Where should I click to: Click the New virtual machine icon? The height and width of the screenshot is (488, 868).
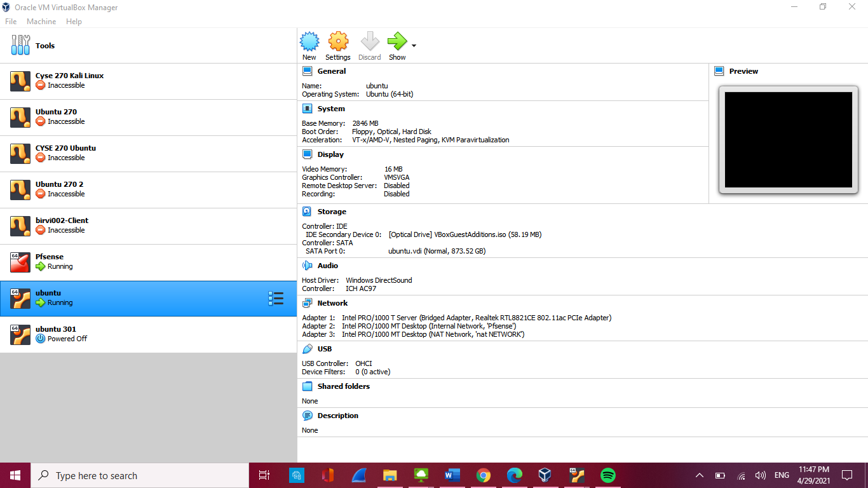click(x=309, y=42)
